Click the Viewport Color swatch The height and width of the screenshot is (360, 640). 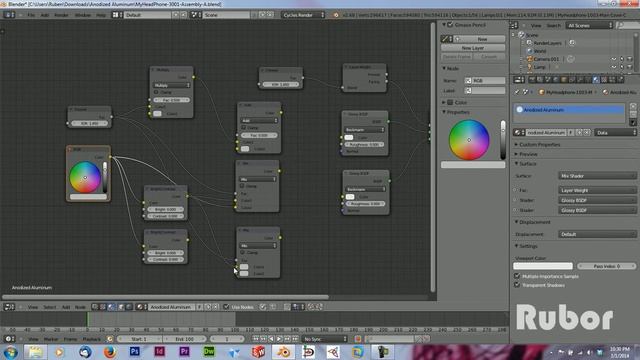543,266
